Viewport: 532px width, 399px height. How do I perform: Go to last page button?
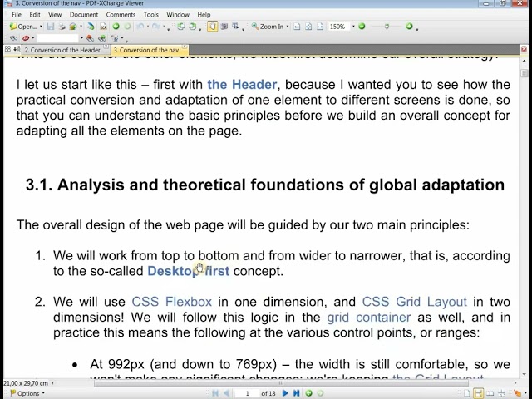point(297,393)
